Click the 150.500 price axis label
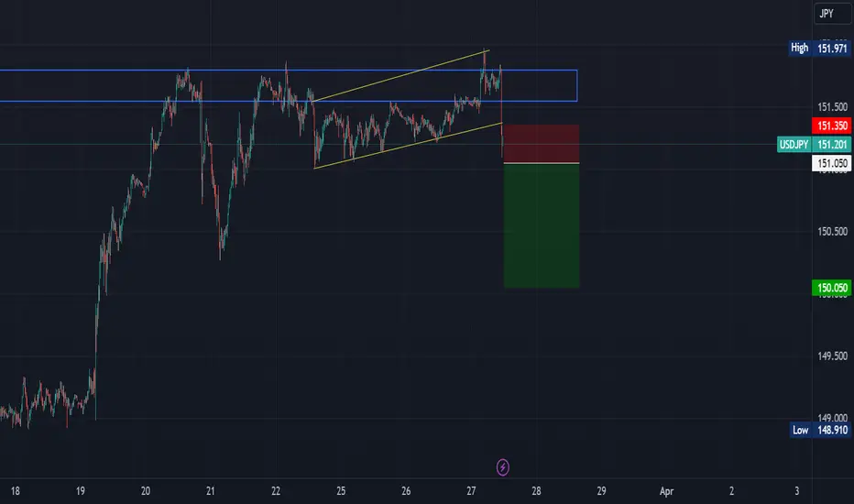Screen dimensions: 854x504 832,232
